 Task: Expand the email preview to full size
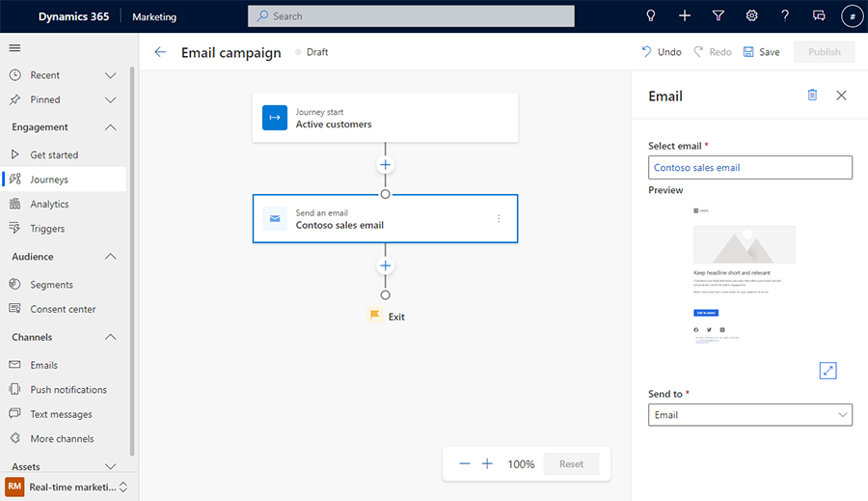[x=827, y=371]
